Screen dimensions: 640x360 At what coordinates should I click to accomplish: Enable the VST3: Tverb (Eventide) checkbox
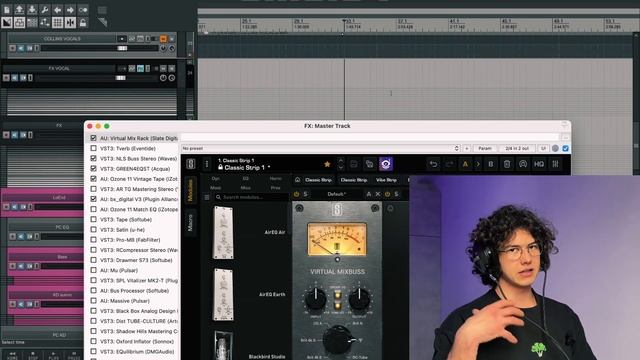[x=93, y=148]
